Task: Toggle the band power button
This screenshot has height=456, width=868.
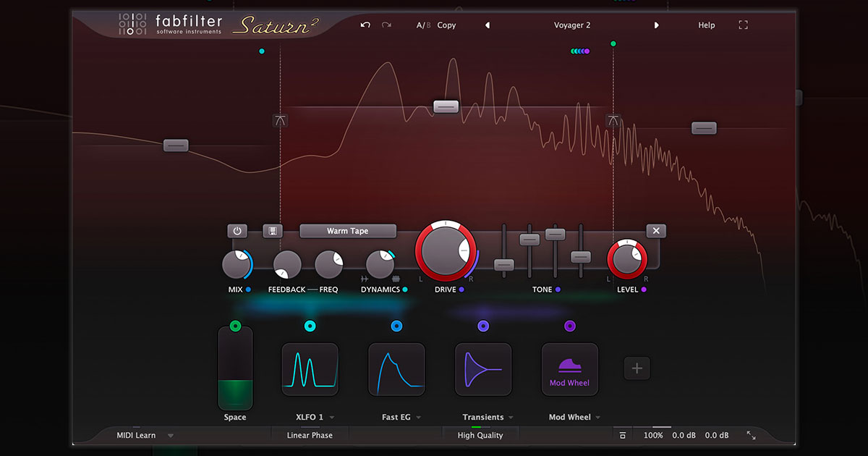Action: [237, 231]
